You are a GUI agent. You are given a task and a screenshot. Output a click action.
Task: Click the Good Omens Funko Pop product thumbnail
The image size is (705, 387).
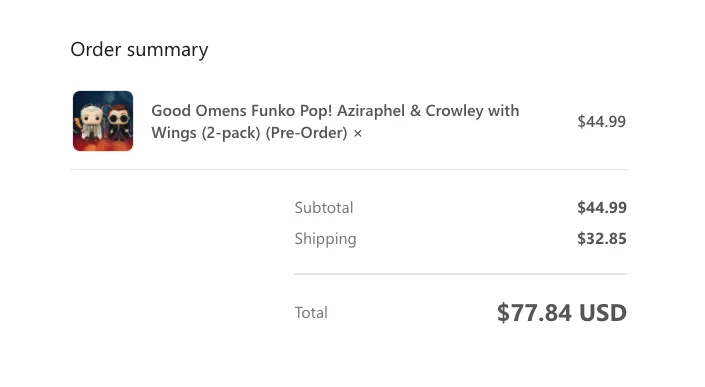pyautogui.click(x=103, y=121)
